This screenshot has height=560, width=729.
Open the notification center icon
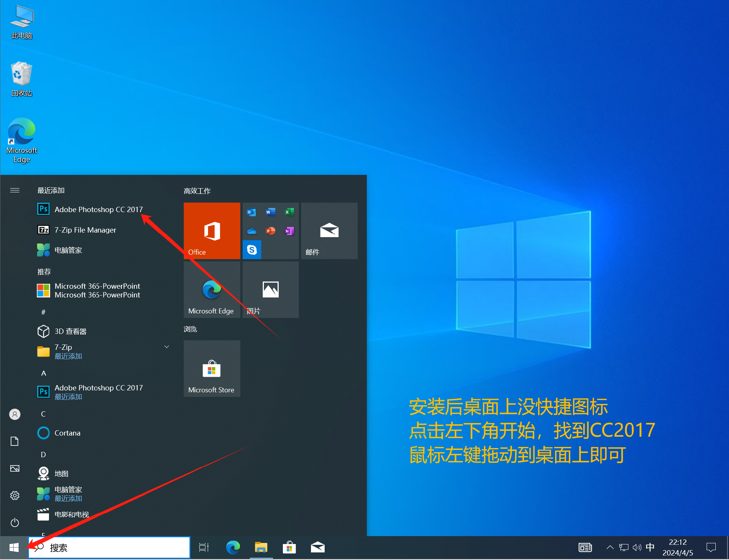pos(711,547)
